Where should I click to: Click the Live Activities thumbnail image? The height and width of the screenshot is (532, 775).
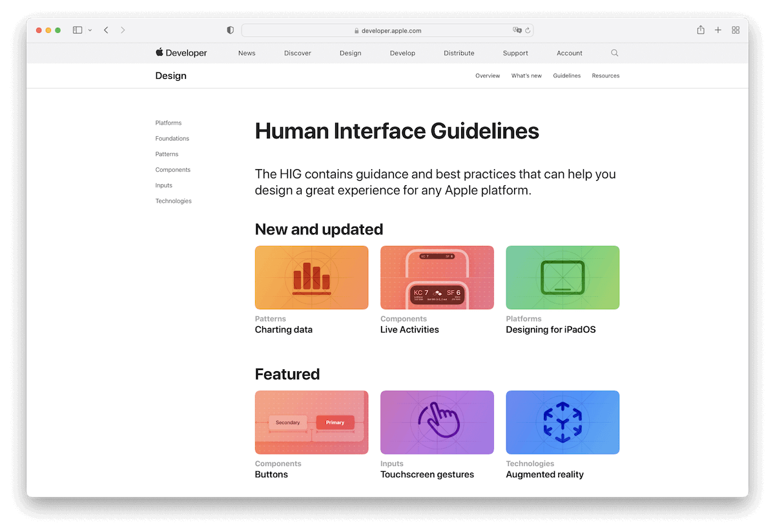[x=437, y=278]
